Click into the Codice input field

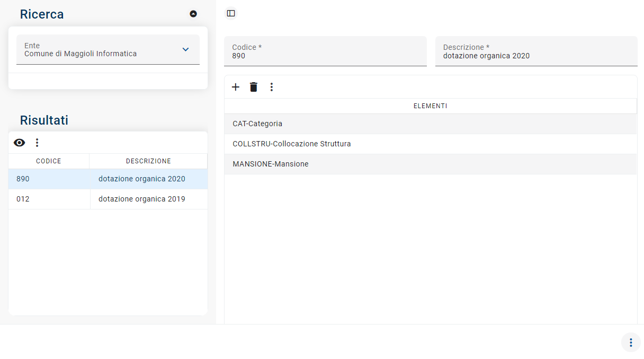(325, 56)
